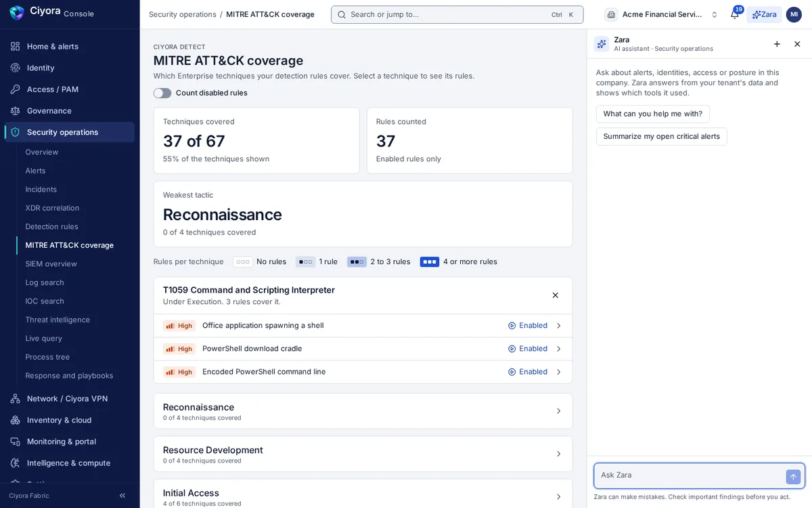Click the '2 to 3 rules' legend swatch
Image resolution: width=812 pixels, height=508 pixels.
[357, 262]
